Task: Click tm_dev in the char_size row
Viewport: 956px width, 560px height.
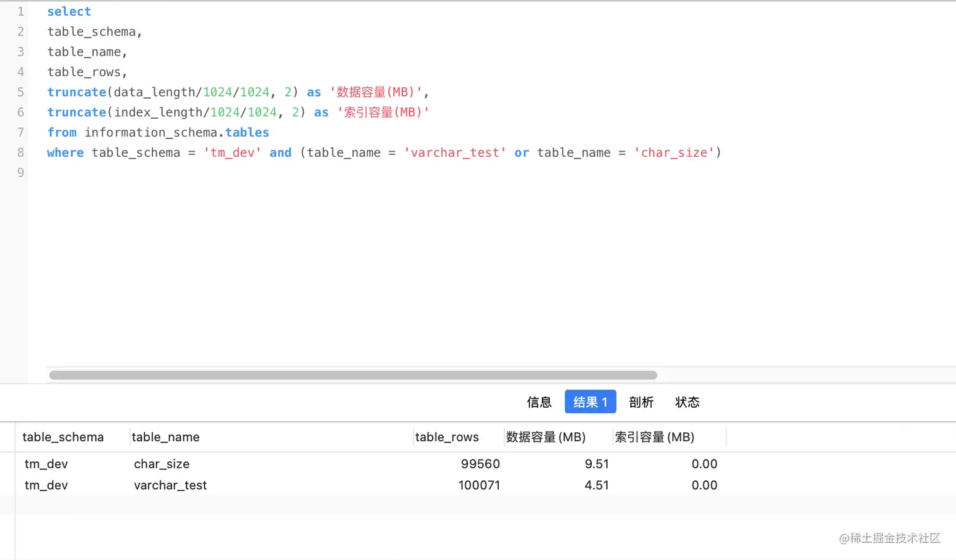Action: coord(46,464)
